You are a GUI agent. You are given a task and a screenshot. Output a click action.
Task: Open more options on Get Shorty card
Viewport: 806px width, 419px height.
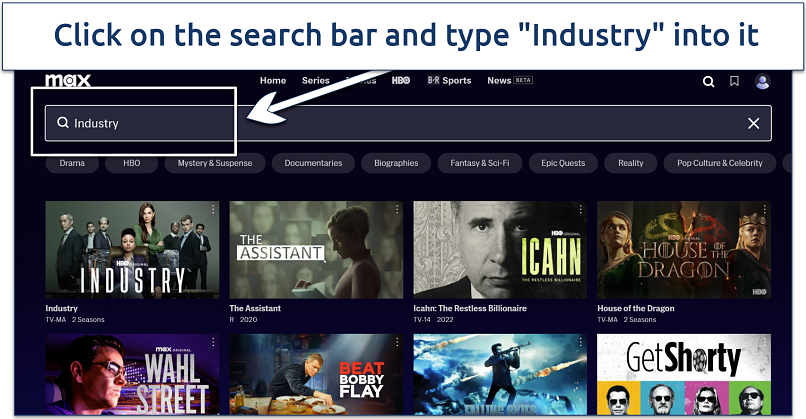(x=764, y=342)
